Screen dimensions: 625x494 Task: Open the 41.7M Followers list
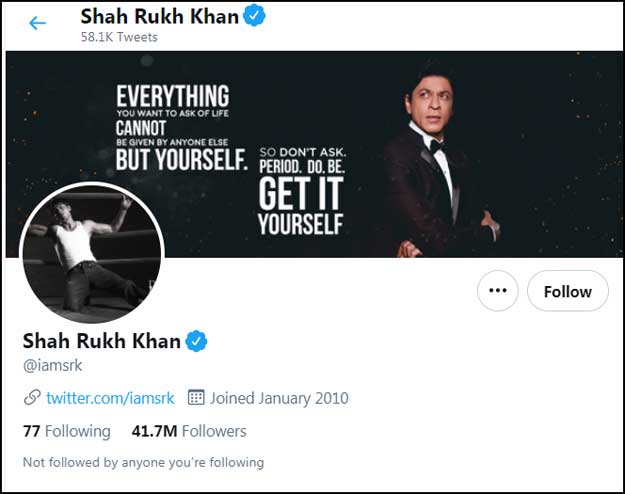click(x=189, y=431)
